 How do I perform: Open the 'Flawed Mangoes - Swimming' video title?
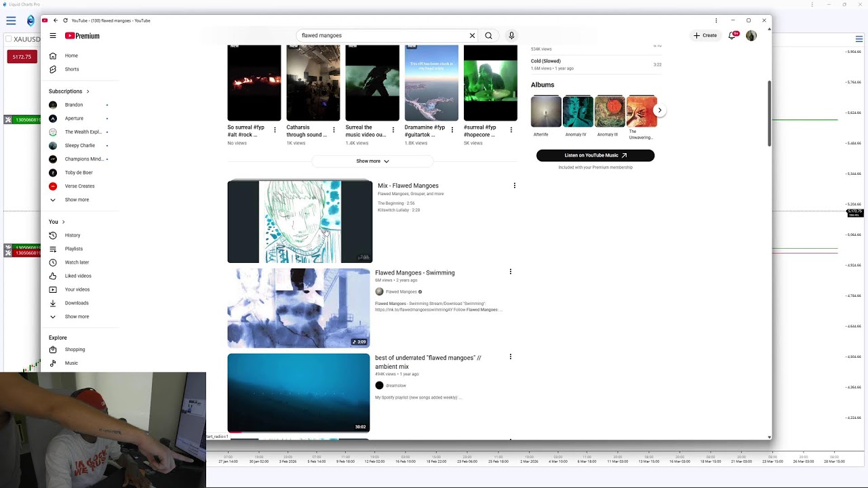[415, 272]
